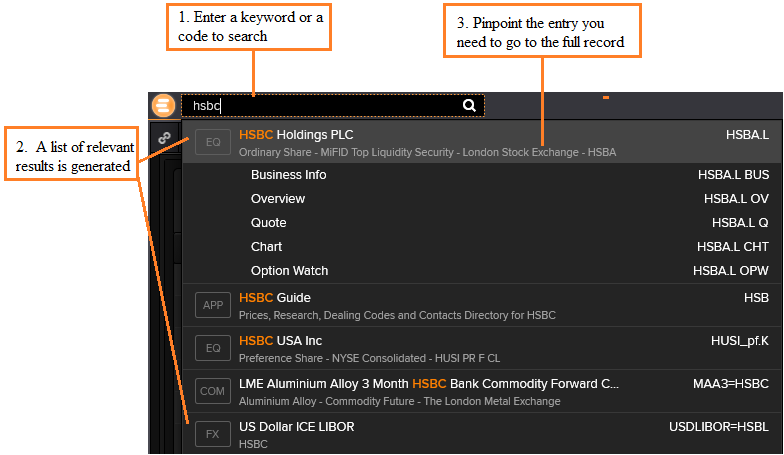Click inside the hsbc search input field
This screenshot has height=455, width=784.
point(332,106)
